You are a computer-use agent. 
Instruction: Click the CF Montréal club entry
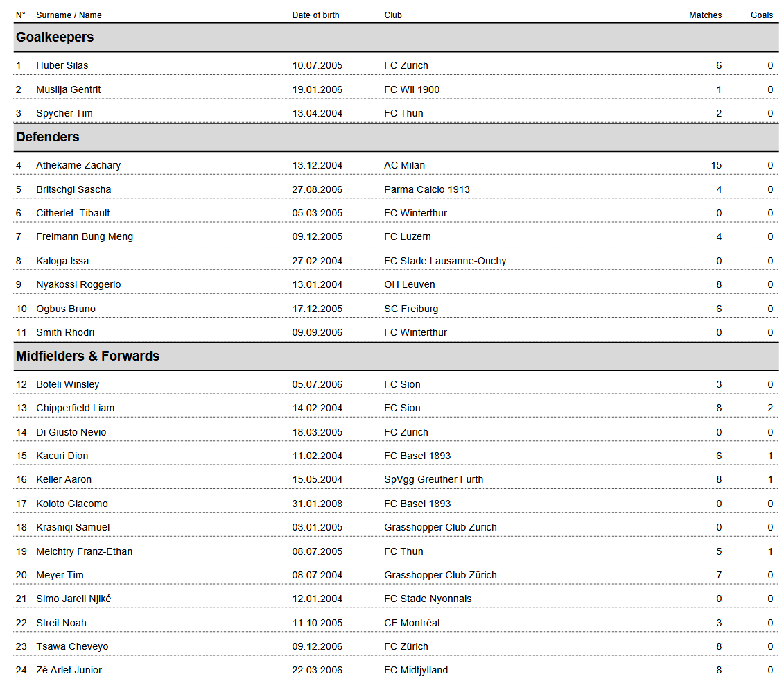click(x=412, y=623)
